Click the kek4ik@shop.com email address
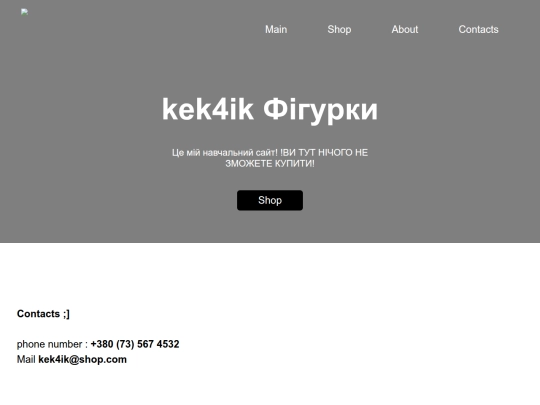The image size is (540, 405). (82, 359)
